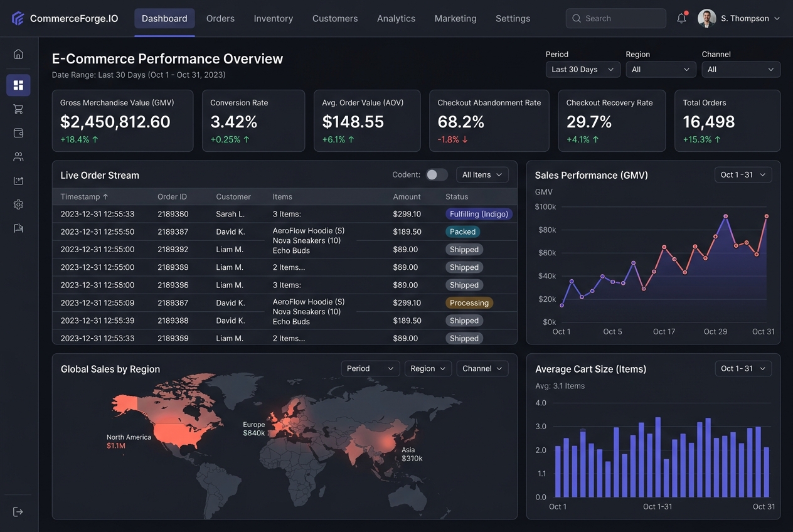Click the Timestamp sort arrow

click(105, 196)
